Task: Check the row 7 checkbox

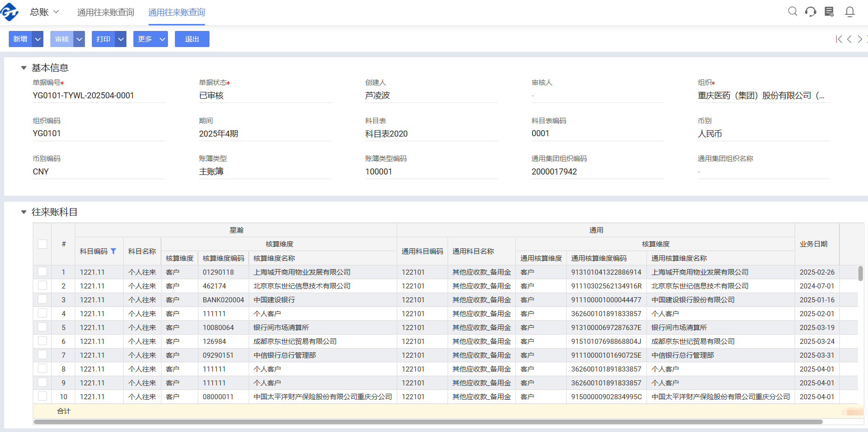Action: (x=42, y=354)
